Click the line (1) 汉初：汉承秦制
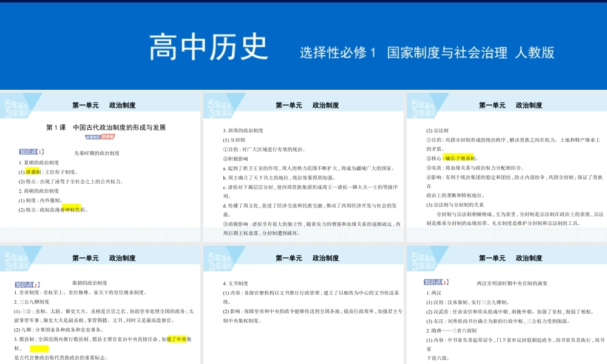 (x=469, y=303)
